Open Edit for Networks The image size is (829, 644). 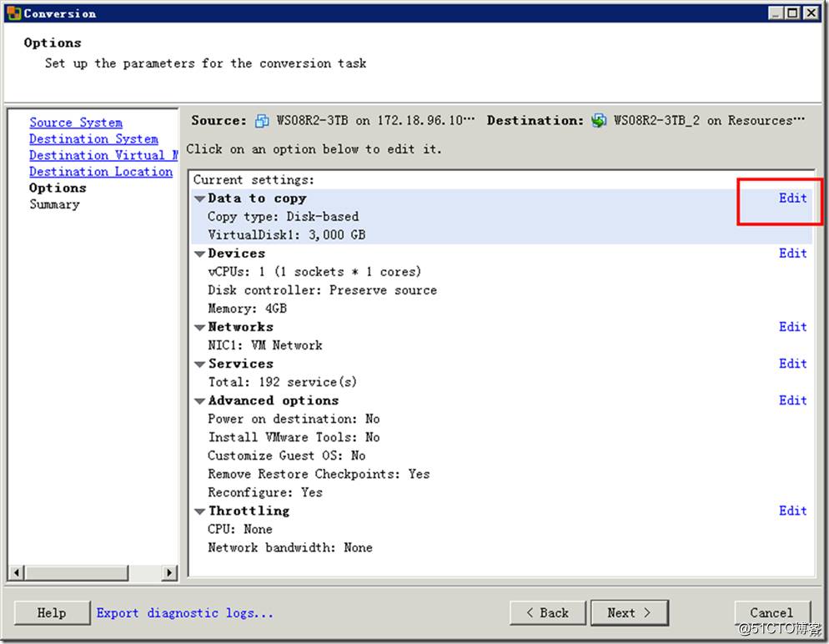(792, 326)
